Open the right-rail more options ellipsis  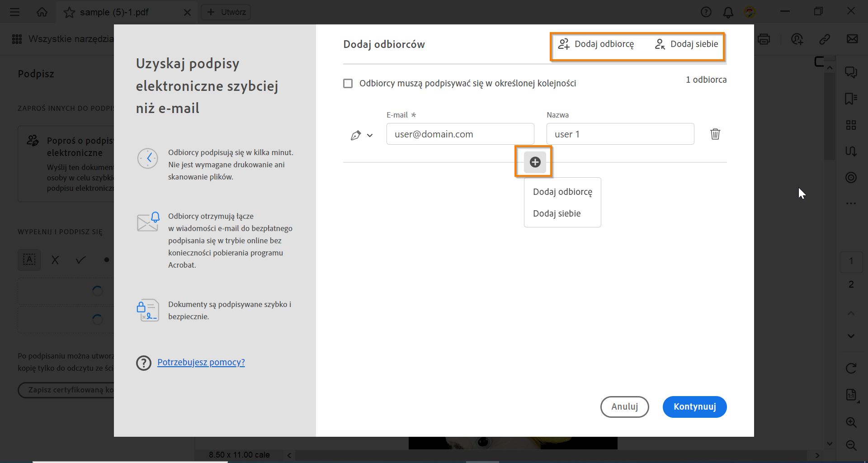(851, 203)
